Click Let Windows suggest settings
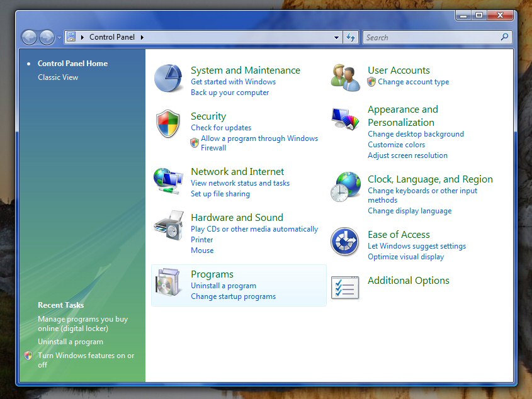Screen dimensions: 532x399 coord(417,246)
